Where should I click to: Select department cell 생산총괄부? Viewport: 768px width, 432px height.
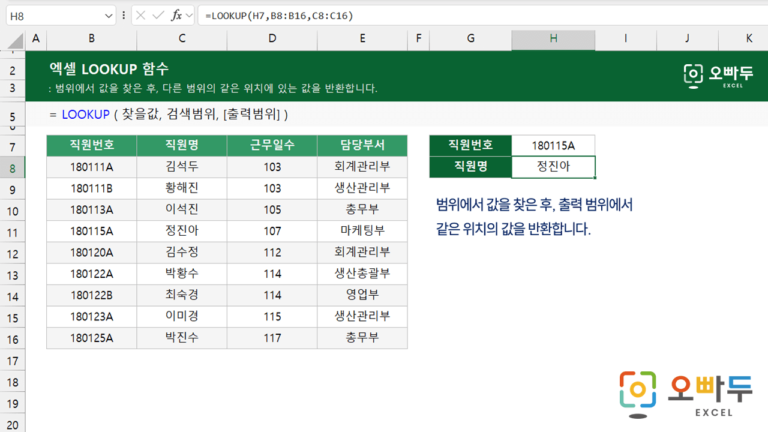tap(362, 274)
